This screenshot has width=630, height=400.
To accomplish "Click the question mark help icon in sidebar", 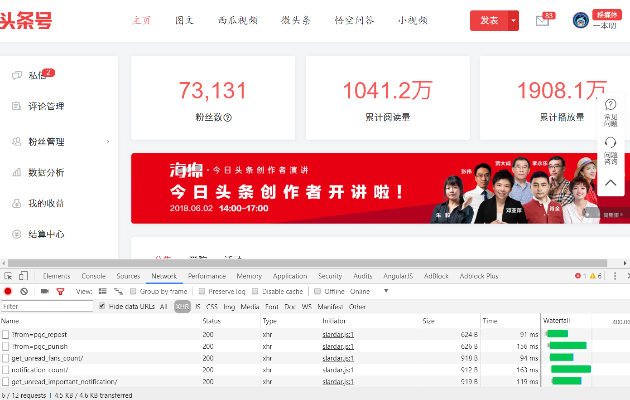I will click(x=610, y=105).
